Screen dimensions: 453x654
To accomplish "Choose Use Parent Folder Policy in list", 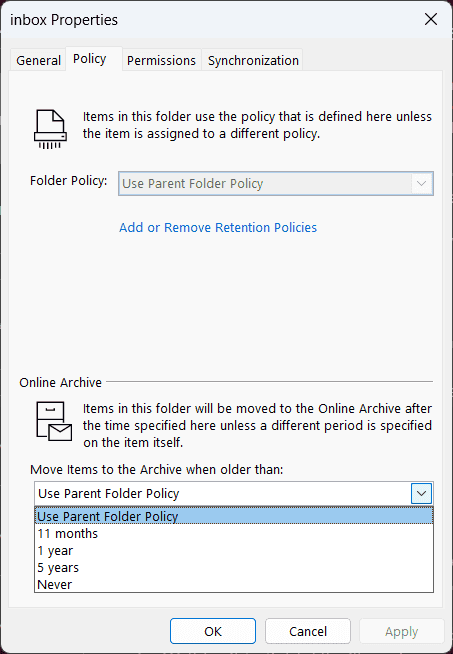I will [234, 516].
